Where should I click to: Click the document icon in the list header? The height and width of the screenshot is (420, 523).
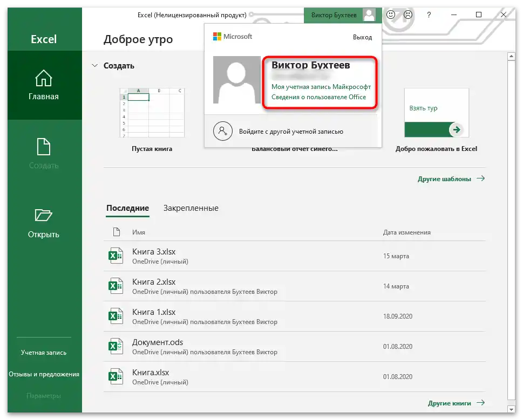(117, 232)
